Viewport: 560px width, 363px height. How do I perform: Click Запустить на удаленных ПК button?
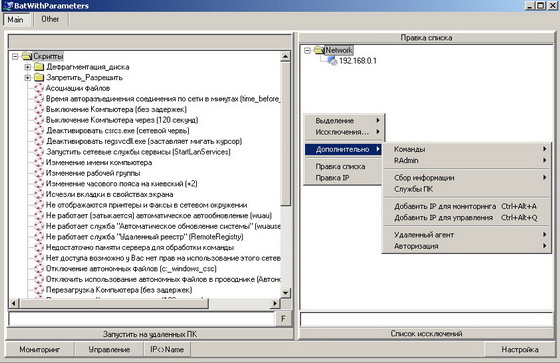(150, 334)
